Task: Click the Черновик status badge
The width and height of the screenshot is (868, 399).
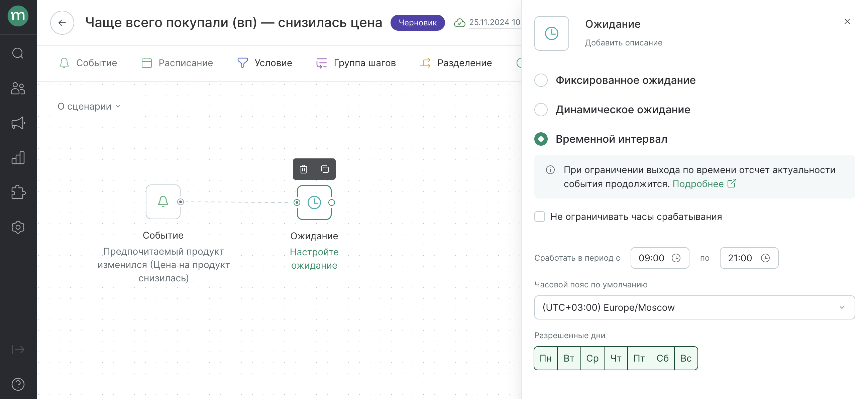Action: [418, 23]
